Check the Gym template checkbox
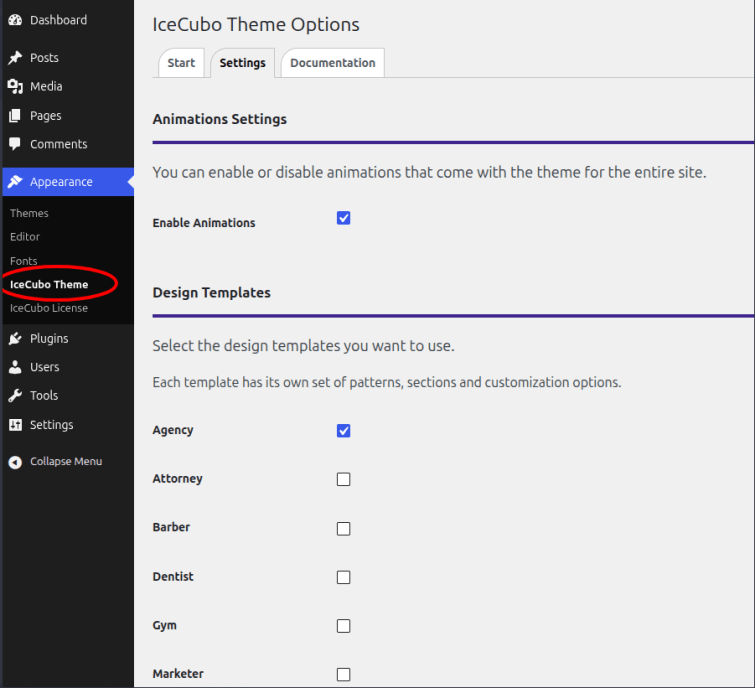 [x=343, y=625]
